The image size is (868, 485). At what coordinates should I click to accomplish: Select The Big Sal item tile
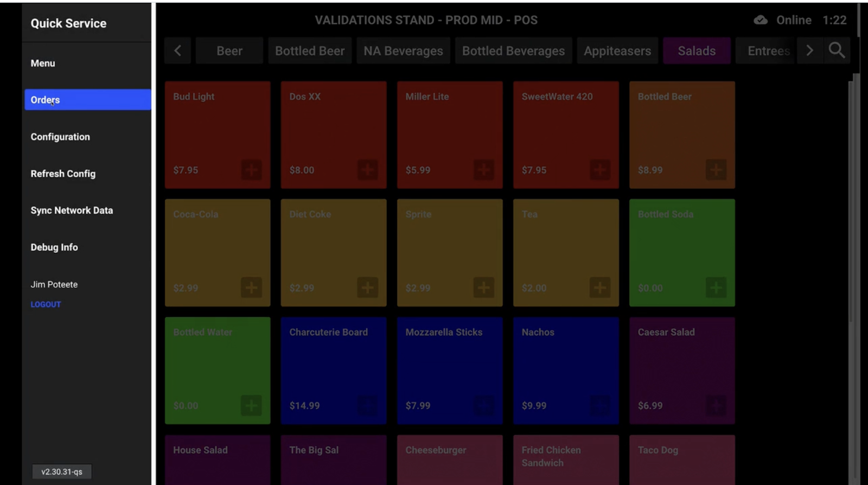[334, 460]
